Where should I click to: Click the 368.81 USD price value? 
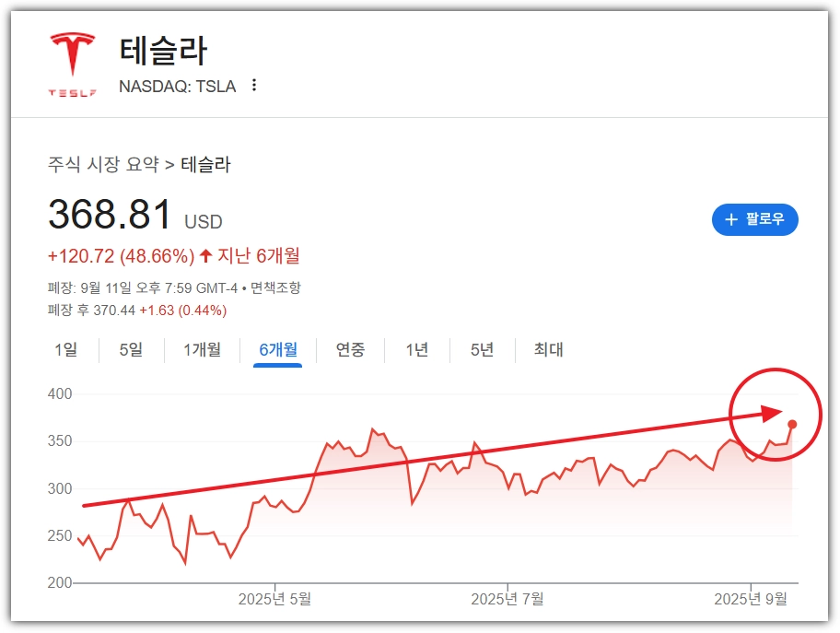[x=111, y=216]
